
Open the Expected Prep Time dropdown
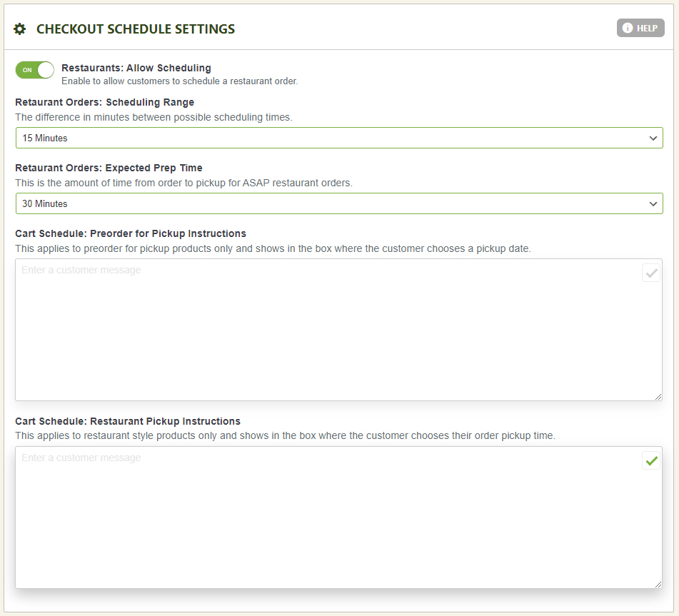338,203
